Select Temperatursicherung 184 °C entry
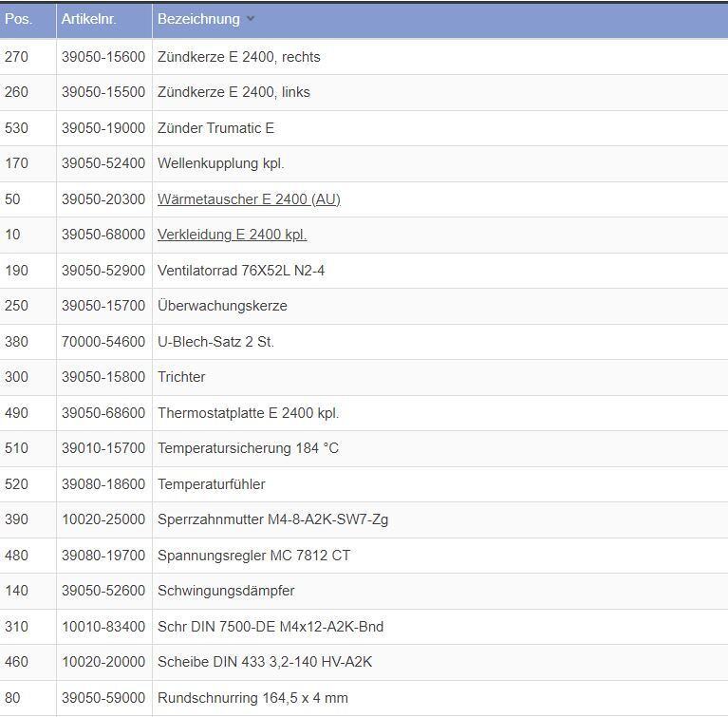 248,448
